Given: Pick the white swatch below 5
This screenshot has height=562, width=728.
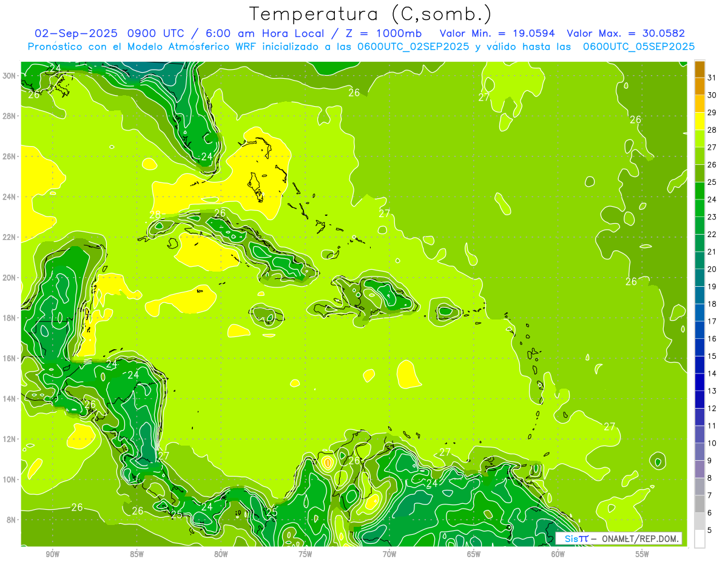Looking at the screenshot, I should pos(699,539).
